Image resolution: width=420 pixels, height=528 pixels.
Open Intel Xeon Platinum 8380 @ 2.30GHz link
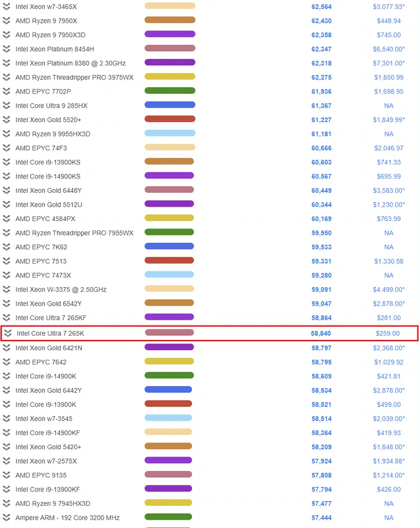click(x=71, y=63)
